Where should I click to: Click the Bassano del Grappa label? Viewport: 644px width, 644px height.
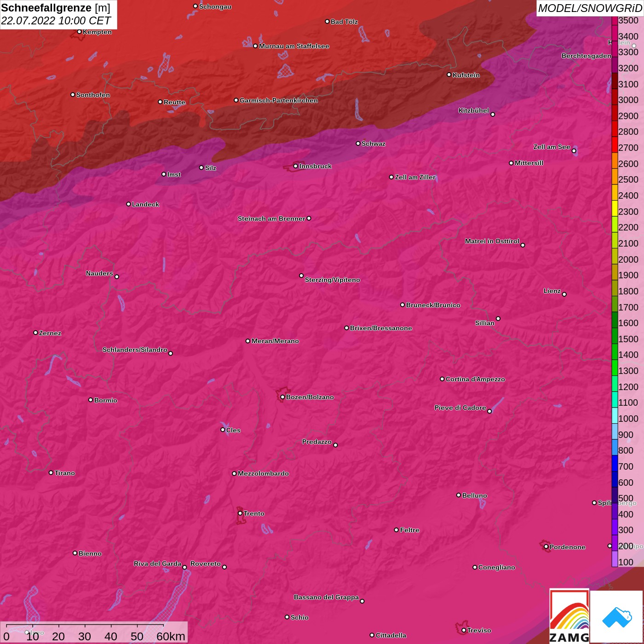(x=327, y=597)
